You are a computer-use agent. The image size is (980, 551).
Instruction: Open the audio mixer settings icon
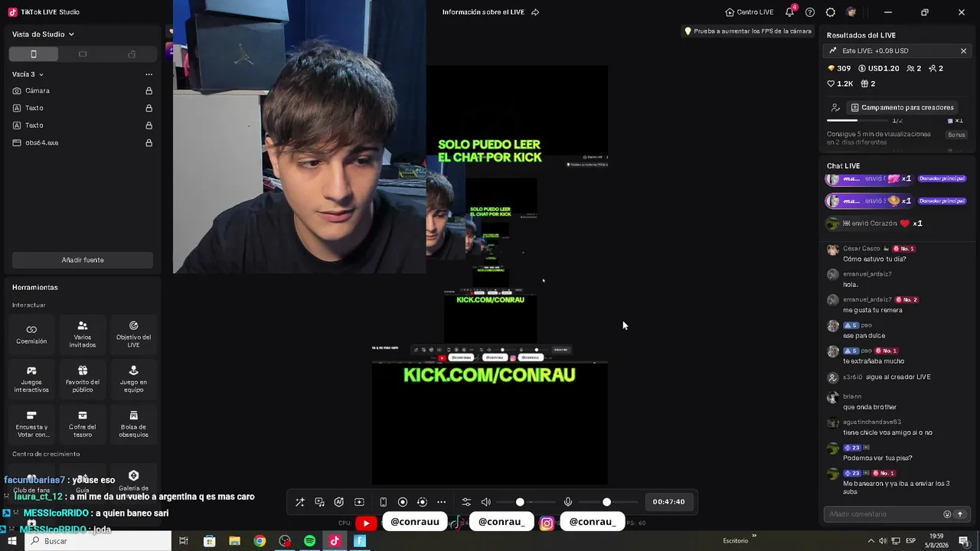(x=466, y=502)
